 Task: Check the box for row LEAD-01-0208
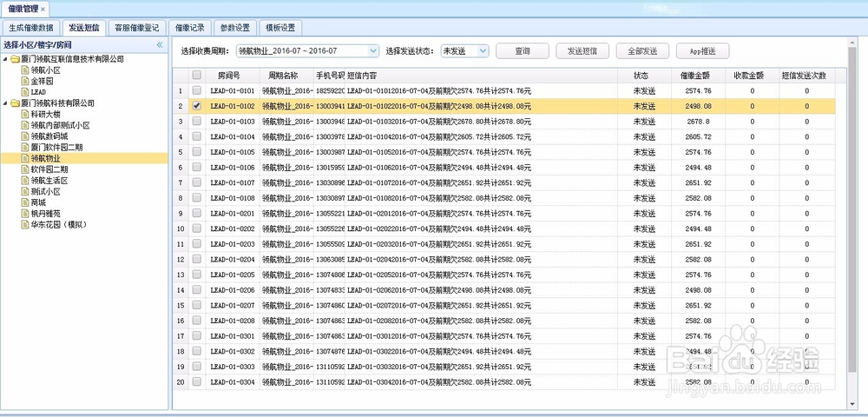click(196, 321)
